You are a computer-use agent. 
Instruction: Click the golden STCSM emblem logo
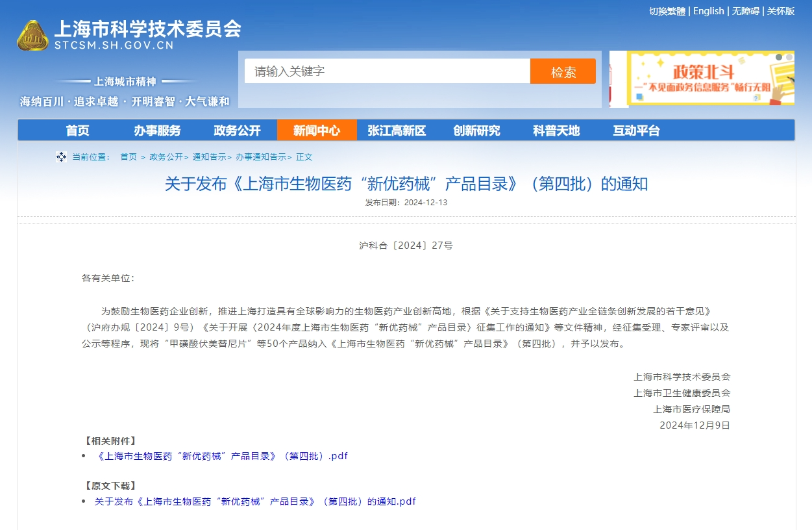[32, 36]
